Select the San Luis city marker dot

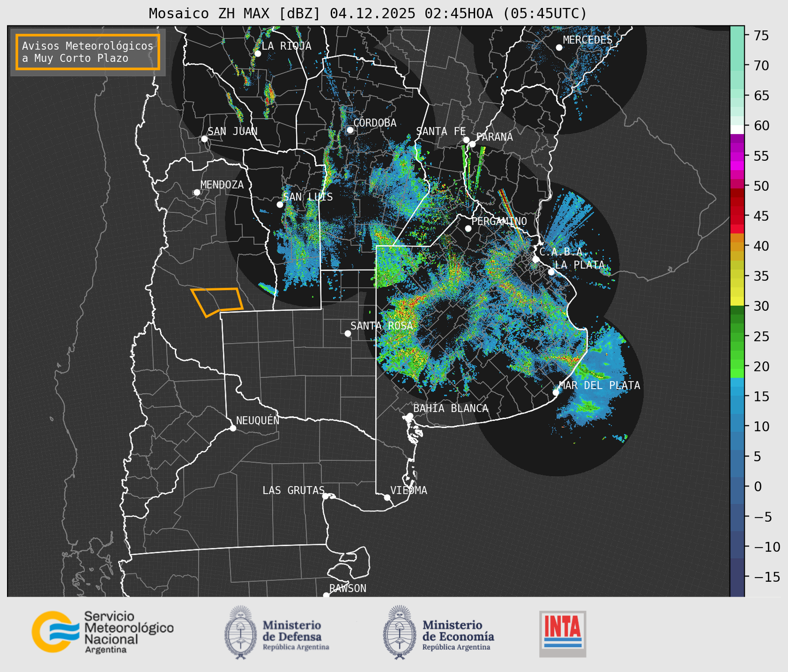click(x=280, y=205)
